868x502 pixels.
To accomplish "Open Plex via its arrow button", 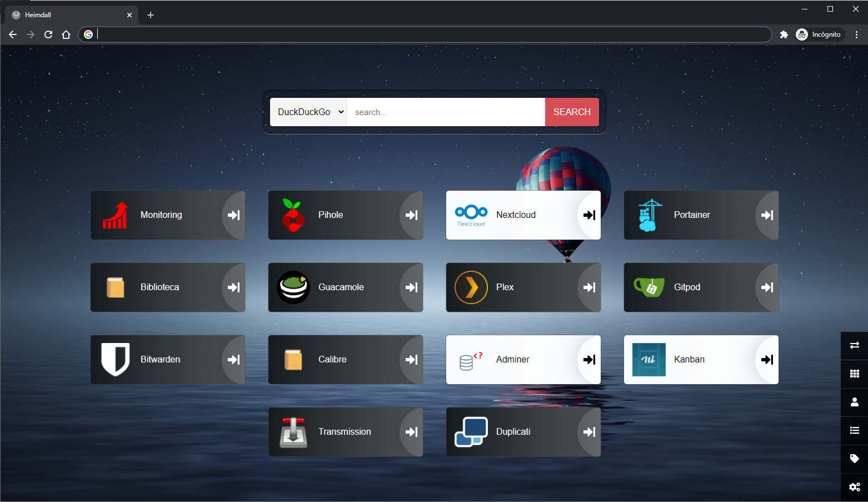I will pyautogui.click(x=590, y=287).
